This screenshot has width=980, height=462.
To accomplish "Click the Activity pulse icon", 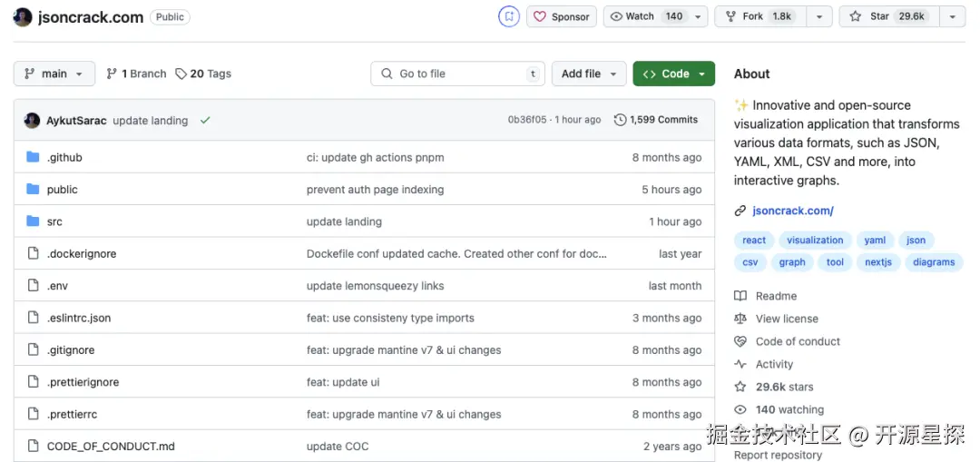I will coord(740,364).
